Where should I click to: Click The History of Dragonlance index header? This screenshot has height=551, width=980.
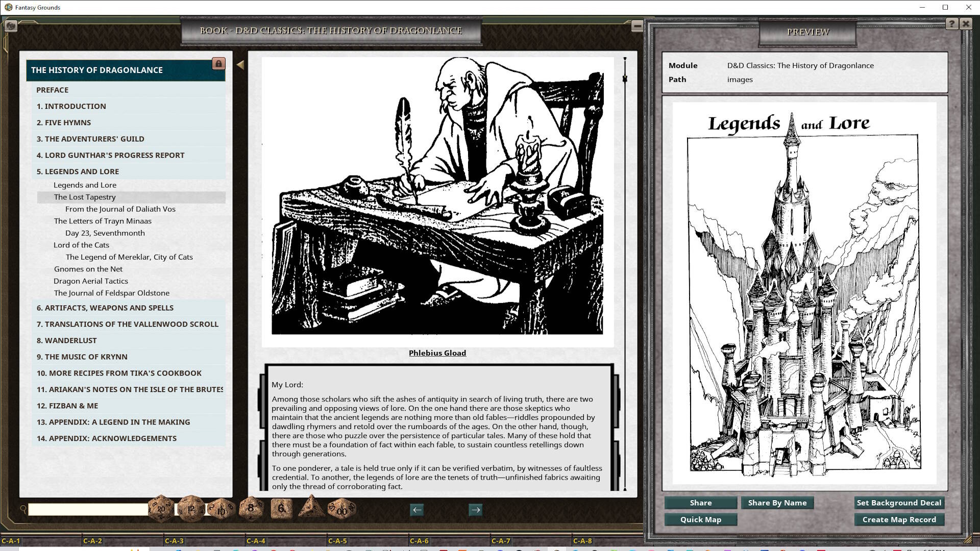pos(126,70)
